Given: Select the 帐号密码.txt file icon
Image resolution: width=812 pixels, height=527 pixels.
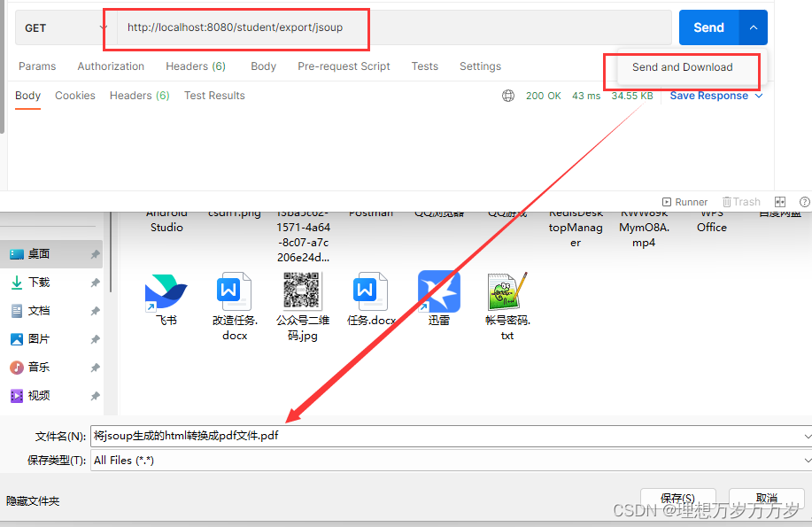Looking at the screenshot, I should [x=507, y=291].
